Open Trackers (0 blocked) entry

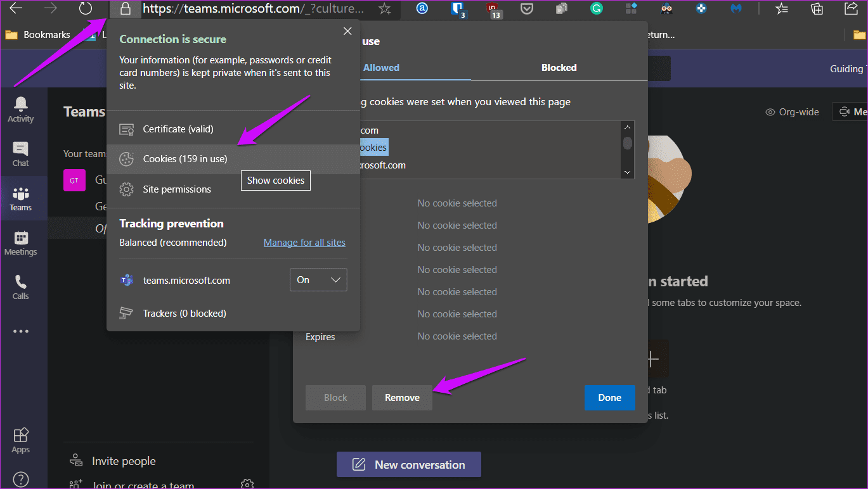(x=233, y=314)
